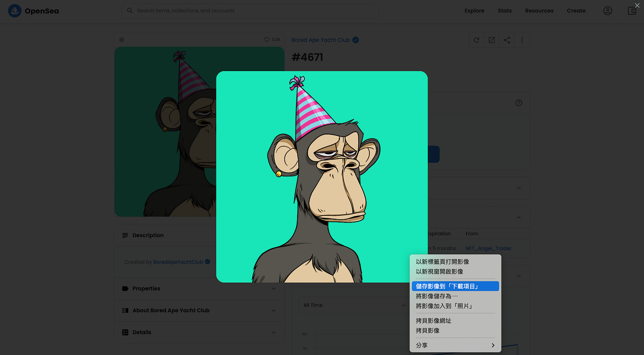This screenshot has height=355, width=644.
Task: Click the share icon
Action: click(x=507, y=40)
